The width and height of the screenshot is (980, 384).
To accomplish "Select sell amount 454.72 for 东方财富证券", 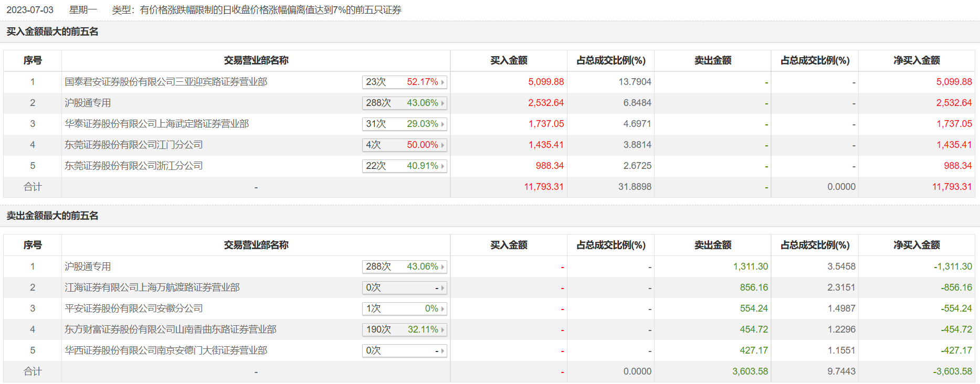I will click(x=754, y=329).
